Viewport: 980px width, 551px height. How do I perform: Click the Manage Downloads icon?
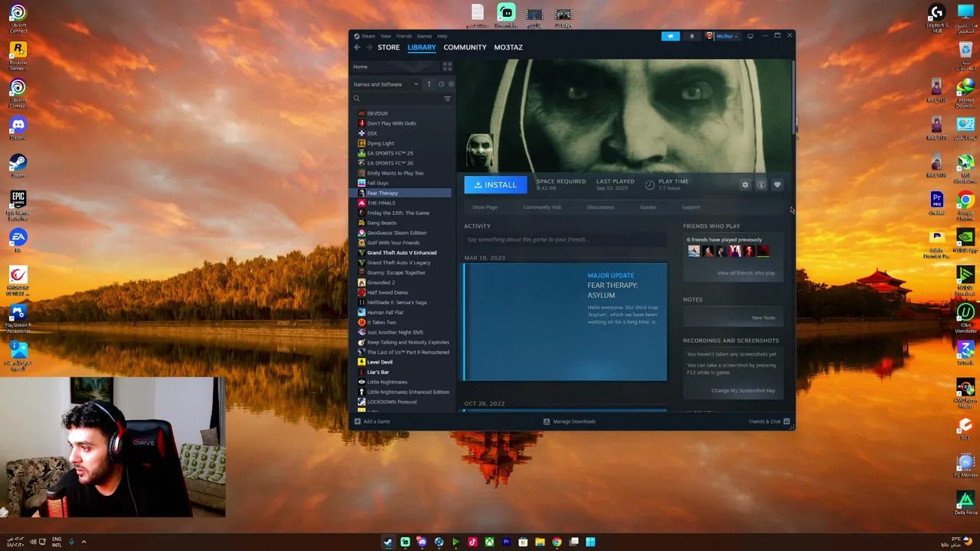tap(546, 422)
